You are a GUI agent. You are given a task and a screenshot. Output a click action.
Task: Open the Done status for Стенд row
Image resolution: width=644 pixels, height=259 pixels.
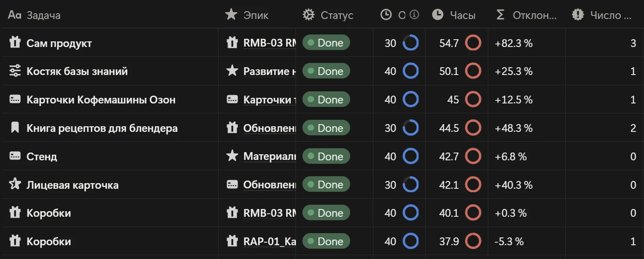tap(326, 156)
